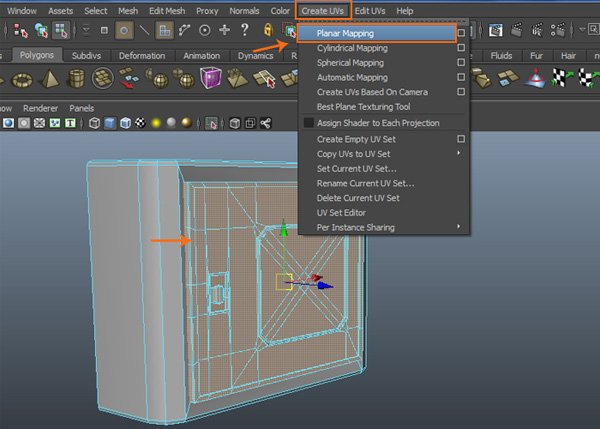
Task: Open Cylindrical Mapping options box
Action: [x=461, y=48]
